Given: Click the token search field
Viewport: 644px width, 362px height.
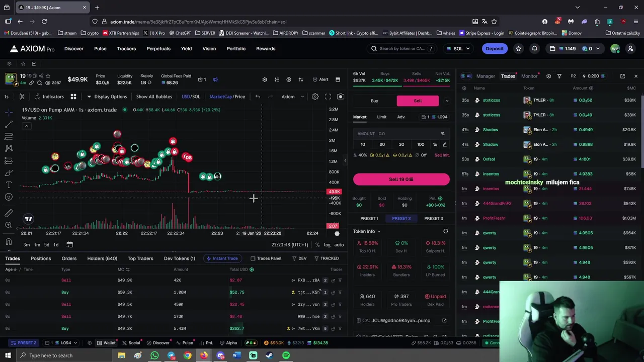Looking at the screenshot, I should (x=403, y=49).
